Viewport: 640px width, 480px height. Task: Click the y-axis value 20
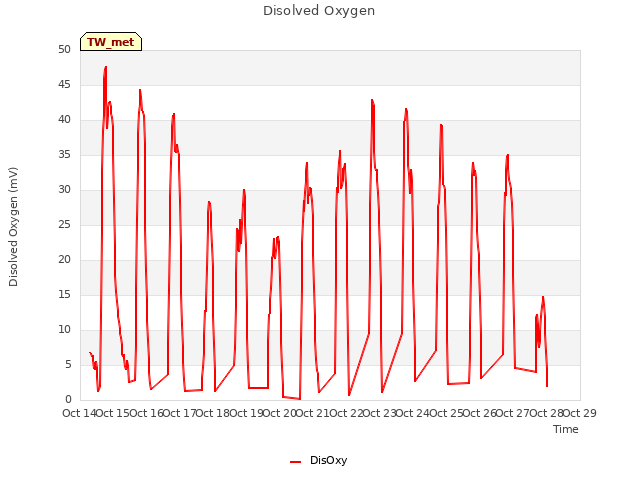click(64, 260)
